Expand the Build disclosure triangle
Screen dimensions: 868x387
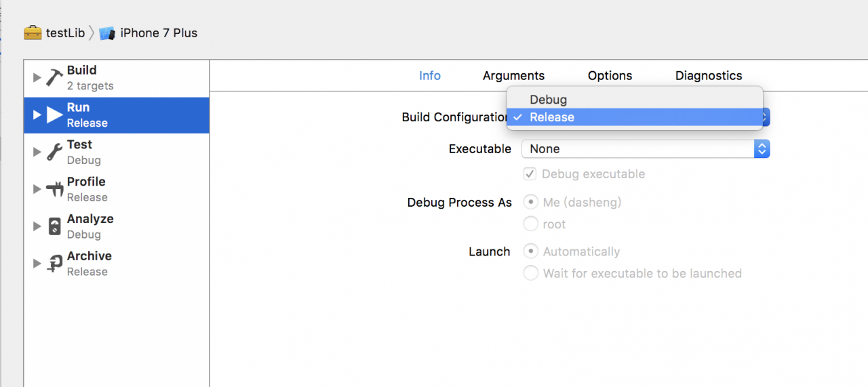(x=37, y=77)
